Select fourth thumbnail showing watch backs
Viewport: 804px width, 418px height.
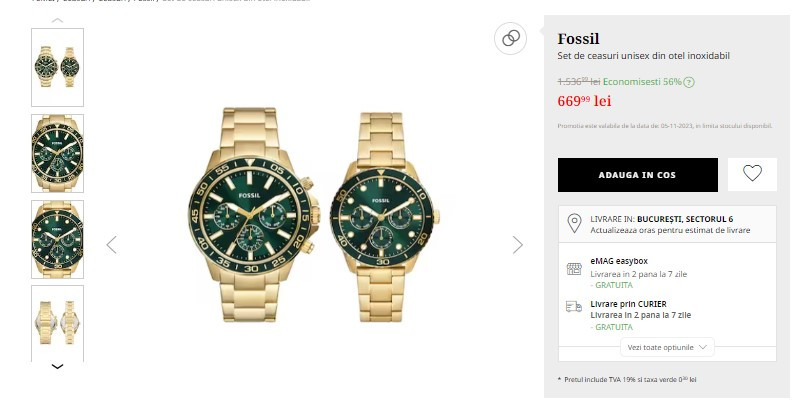58,321
